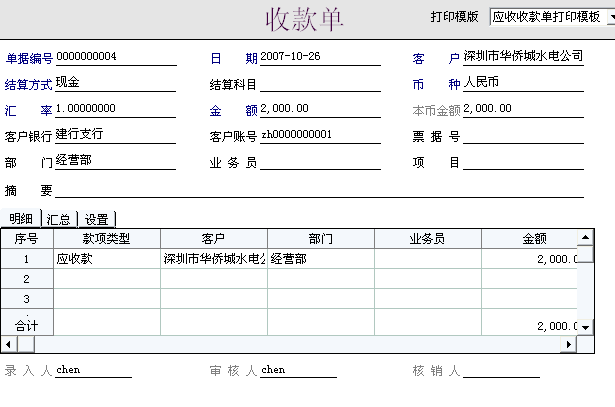
Task: Click the 币种 field showing 人民币
Action: click(x=523, y=84)
